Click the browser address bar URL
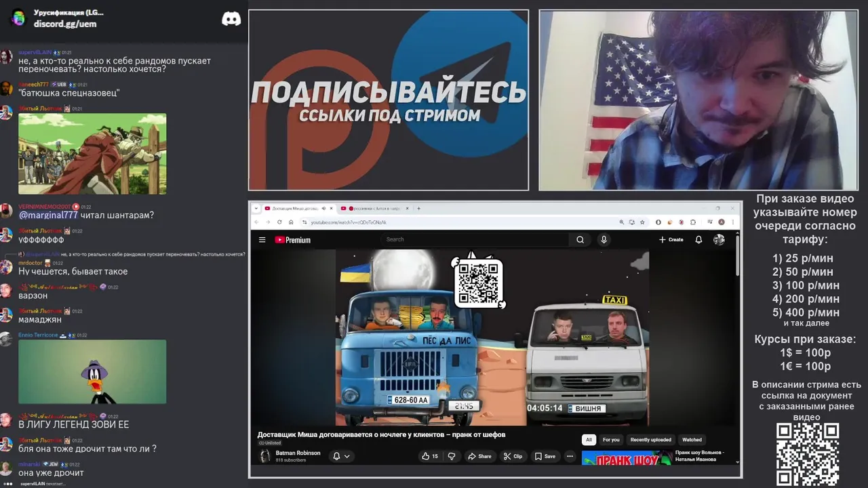868x488 pixels. coord(349,222)
